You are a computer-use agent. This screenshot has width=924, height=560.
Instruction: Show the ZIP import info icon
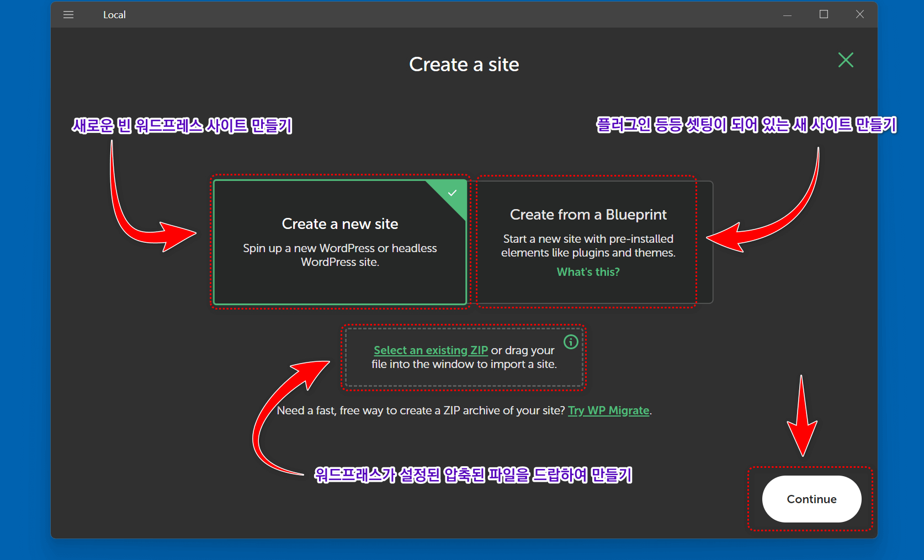(x=571, y=342)
